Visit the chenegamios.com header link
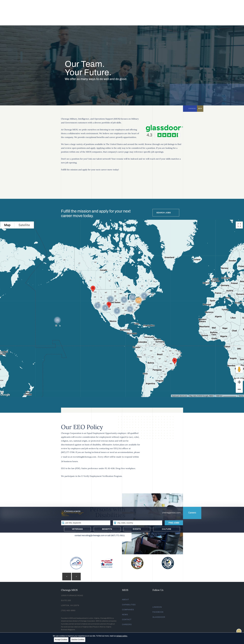This screenshot has height=644, width=244. (x=171, y=513)
